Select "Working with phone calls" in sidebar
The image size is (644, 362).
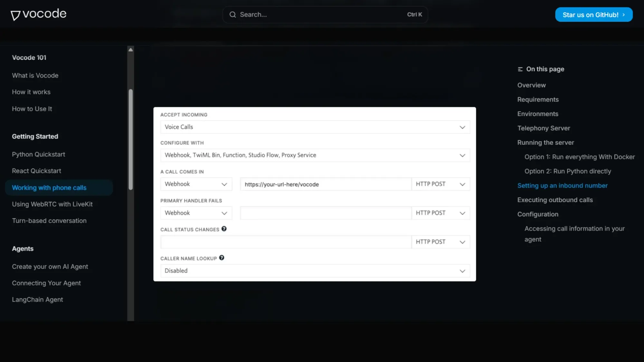[x=49, y=188]
